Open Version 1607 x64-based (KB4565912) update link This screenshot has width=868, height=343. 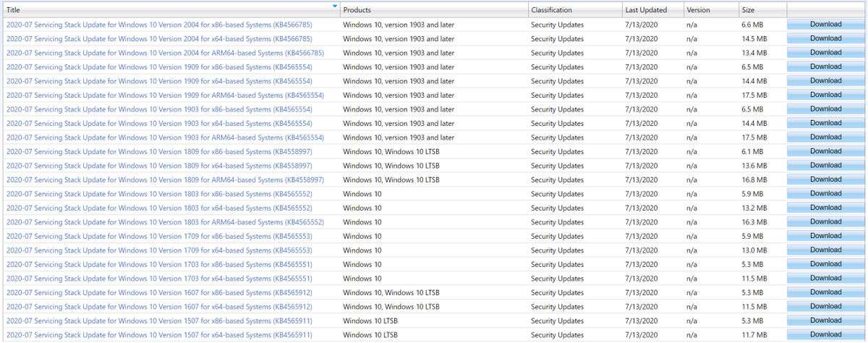click(159, 307)
